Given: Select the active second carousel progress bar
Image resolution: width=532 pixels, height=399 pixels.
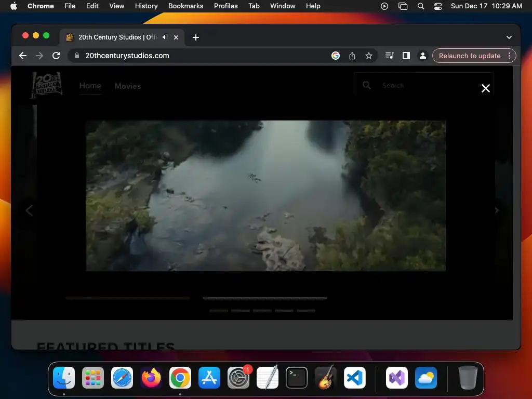Looking at the screenshot, I should (x=265, y=298).
